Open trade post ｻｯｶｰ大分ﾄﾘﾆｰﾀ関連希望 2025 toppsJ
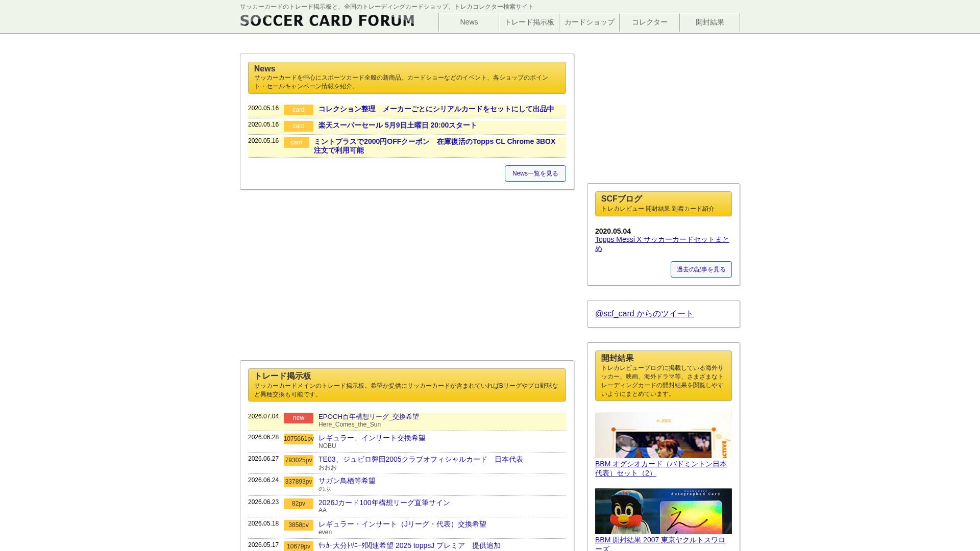 click(409, 546)
